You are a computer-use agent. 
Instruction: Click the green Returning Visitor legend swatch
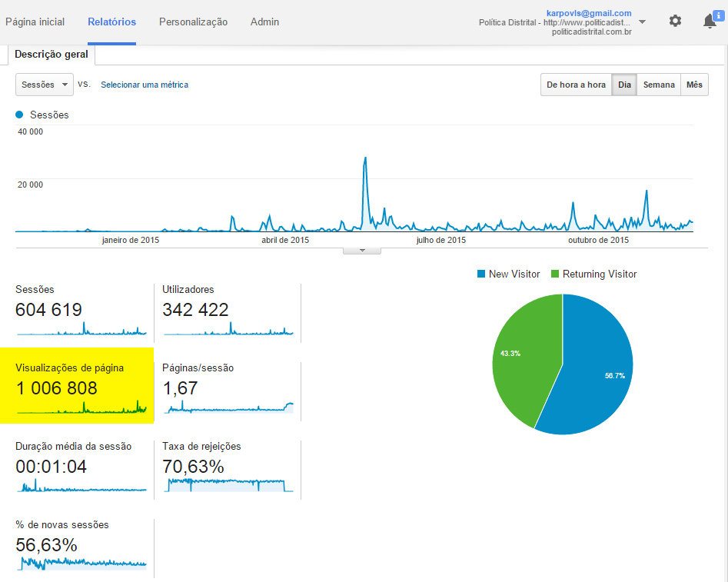[x=555, y=274]
